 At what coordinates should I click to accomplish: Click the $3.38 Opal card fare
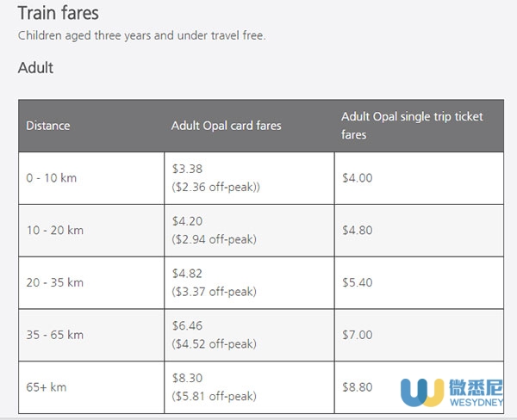tap(187, 169)
